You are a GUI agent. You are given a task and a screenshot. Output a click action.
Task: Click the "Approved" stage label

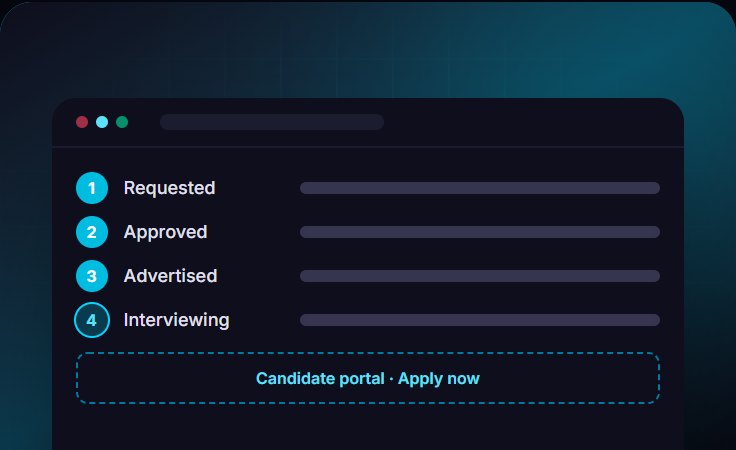(x=165, y=232)
